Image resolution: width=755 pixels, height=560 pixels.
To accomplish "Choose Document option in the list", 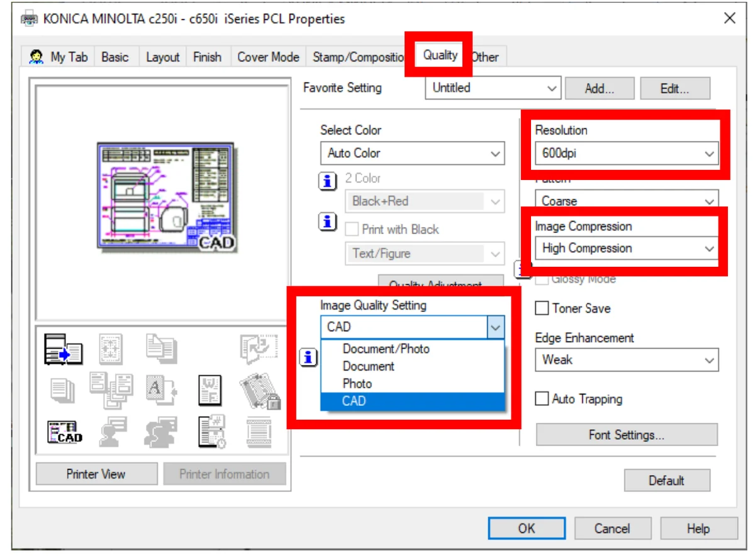I will (x=413, y=366).
